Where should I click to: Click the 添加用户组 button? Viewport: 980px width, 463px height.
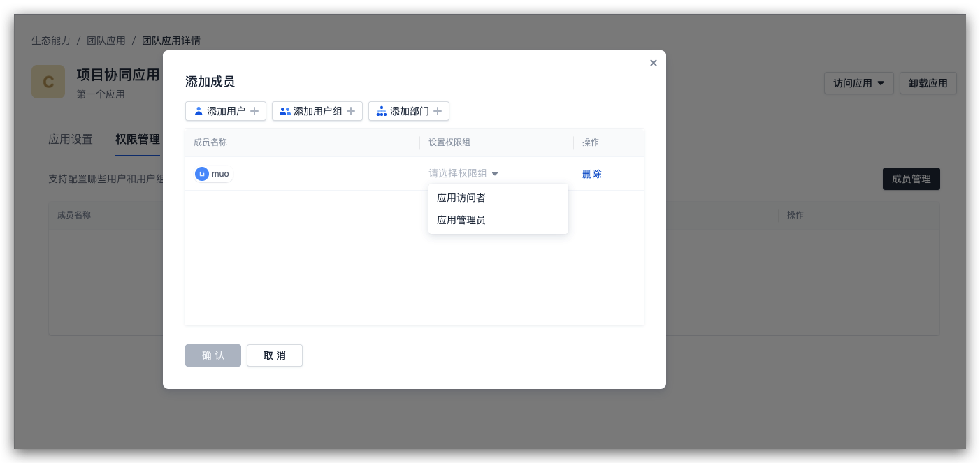317,111
